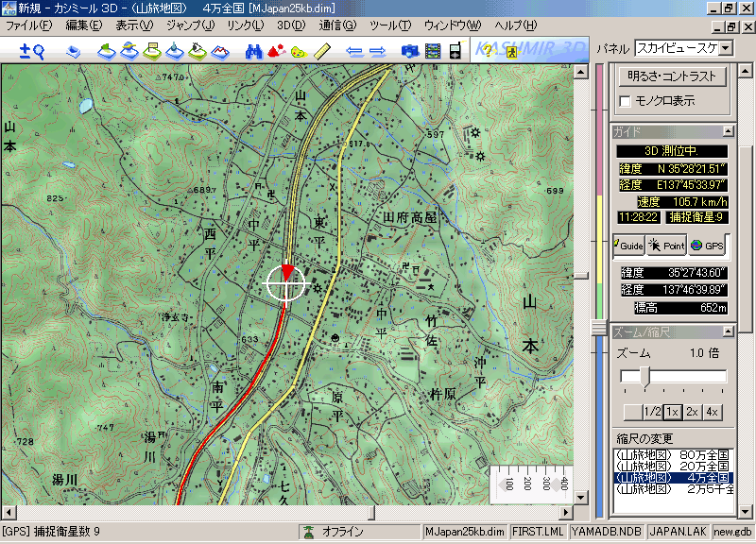Select the ruler measure tool
This screenshot has width=756, height=544.
coord(322,51)
